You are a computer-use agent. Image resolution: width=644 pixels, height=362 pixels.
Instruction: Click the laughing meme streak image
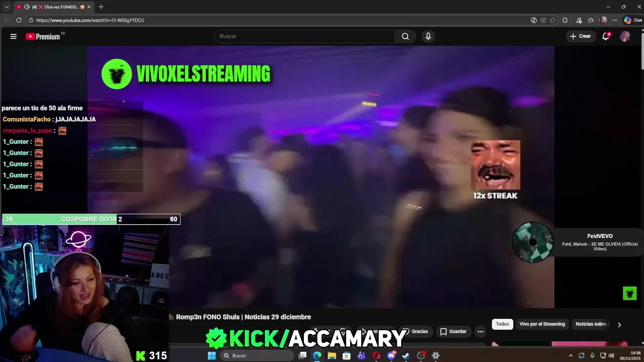(x=496, y=165)
